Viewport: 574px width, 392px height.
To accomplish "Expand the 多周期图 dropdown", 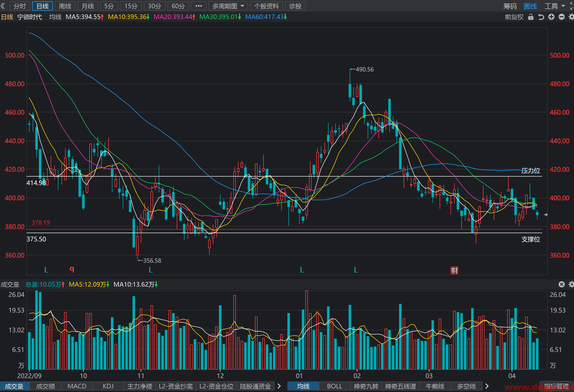I will click(x=228, y=6).
